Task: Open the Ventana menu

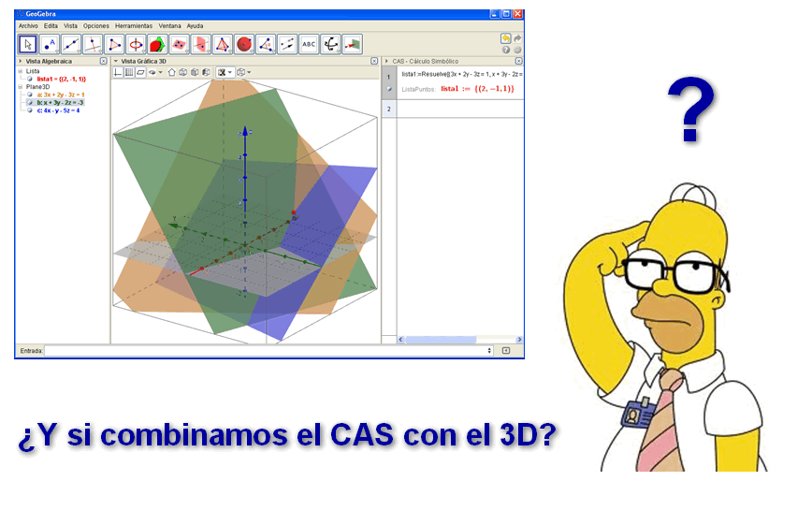Action: click(x=170, y=26)
